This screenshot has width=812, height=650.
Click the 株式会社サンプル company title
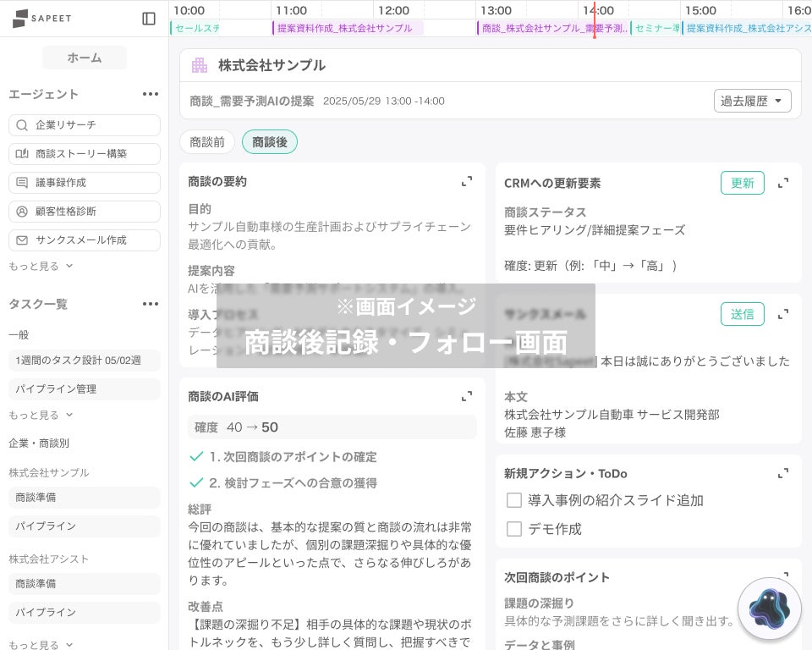(272, 65)
